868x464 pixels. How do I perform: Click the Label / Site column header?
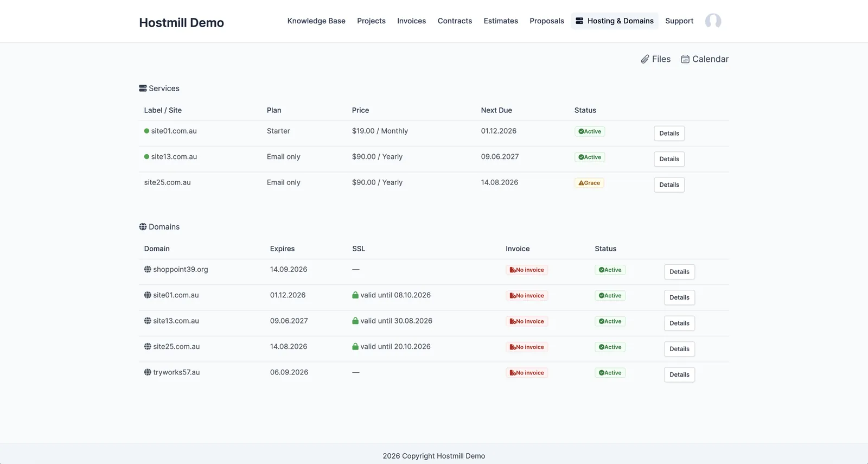pyautogui.click(x=163, y=110)
